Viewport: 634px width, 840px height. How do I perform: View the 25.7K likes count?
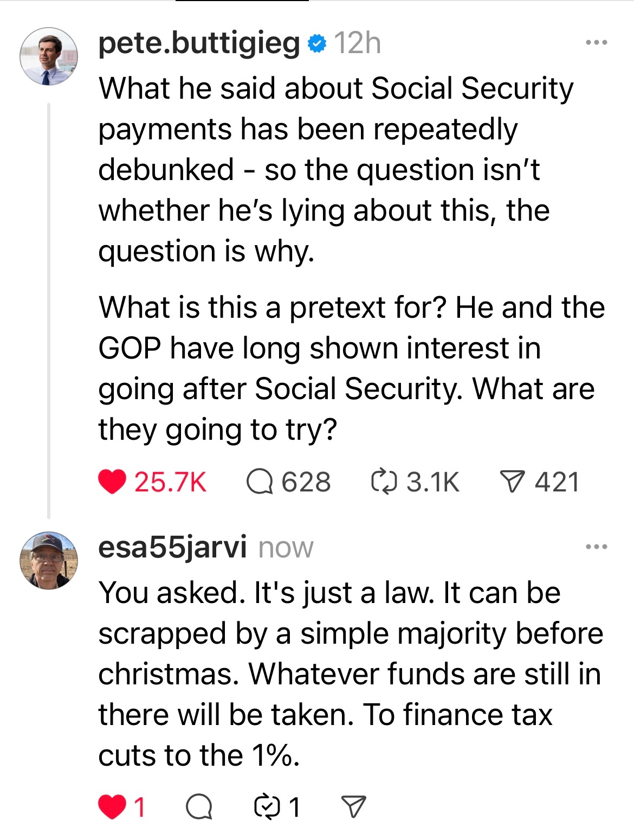click(x=170, y=482)
